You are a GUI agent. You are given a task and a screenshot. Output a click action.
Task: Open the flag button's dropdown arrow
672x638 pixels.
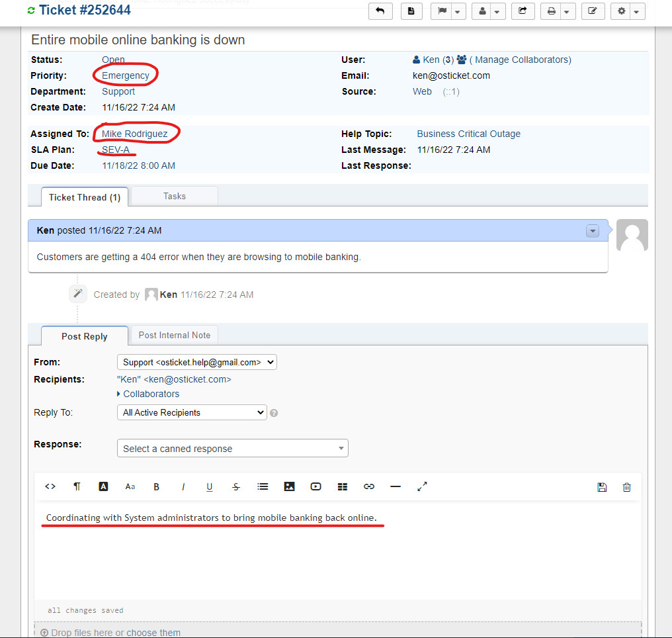tap(458, 11)
